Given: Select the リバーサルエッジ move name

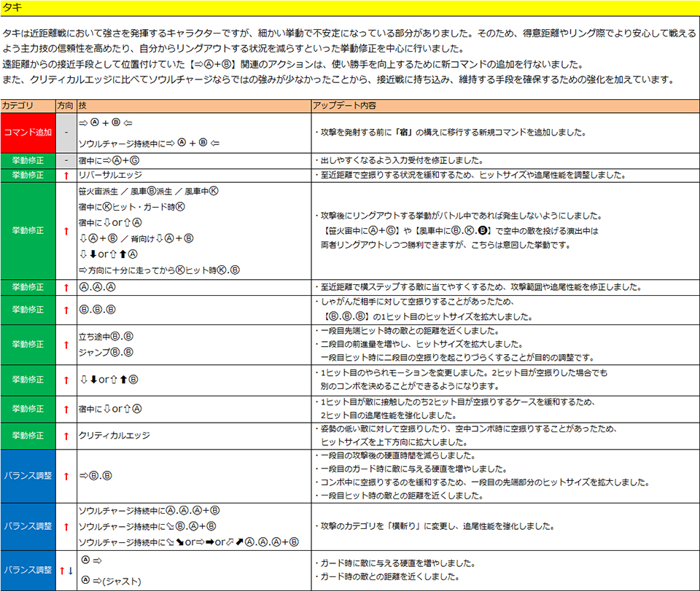Looking at the screenshot, I should point(109,176).
